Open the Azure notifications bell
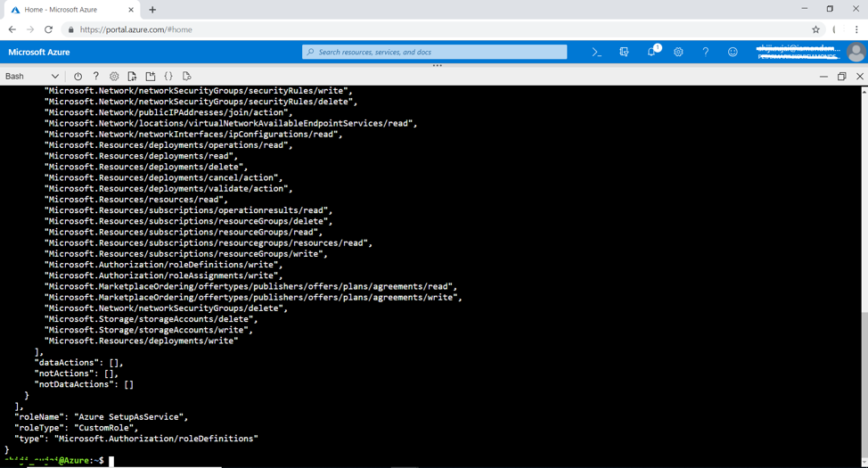 pyautogui.click(x=651, y=53)
